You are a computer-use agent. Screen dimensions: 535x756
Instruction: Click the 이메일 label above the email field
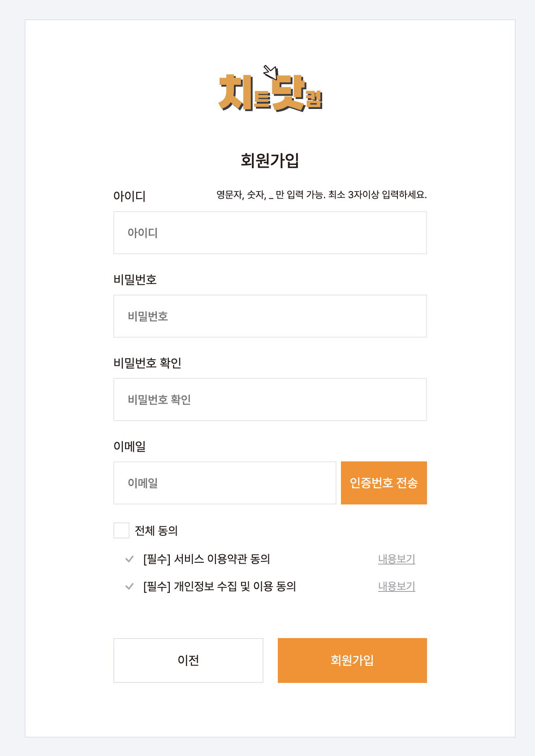coord(129,447)
